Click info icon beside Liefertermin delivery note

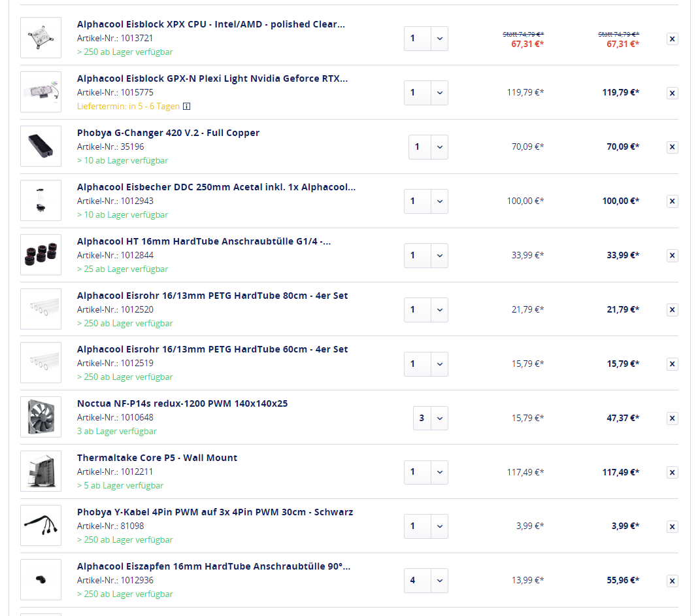pyautogui.click(x=187, y=106)
